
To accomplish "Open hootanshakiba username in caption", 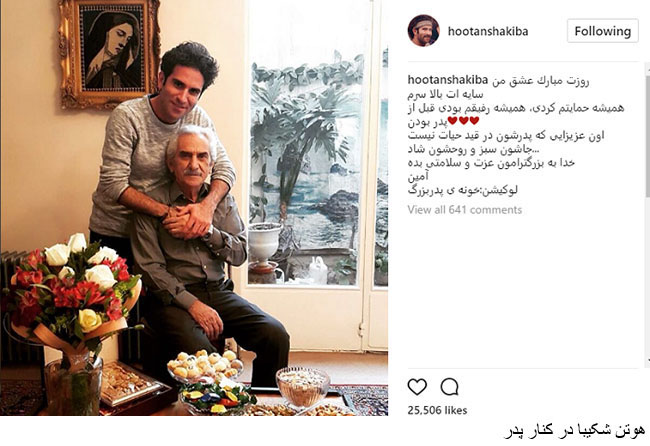I will click(448, 80).
